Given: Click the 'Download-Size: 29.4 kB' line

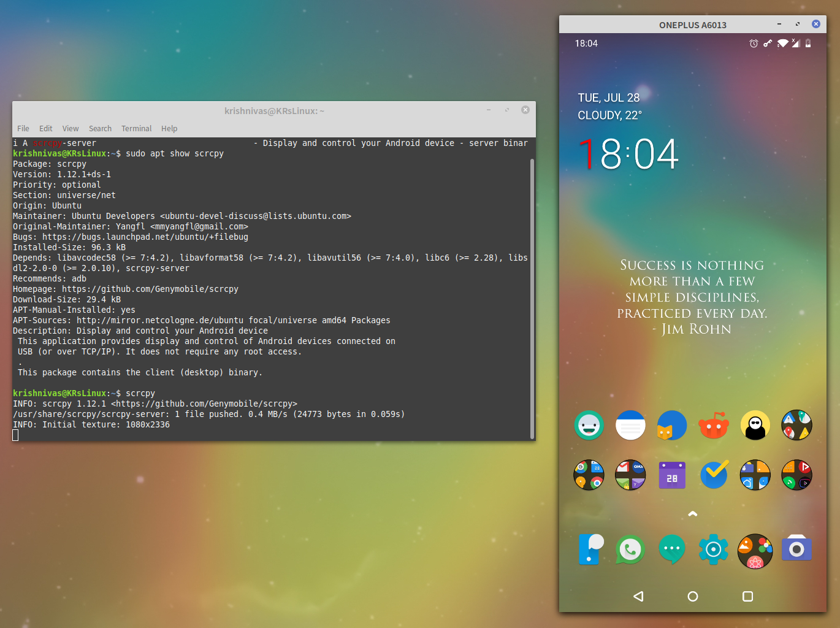Looking at the screenshot, I should click(67, 299).
